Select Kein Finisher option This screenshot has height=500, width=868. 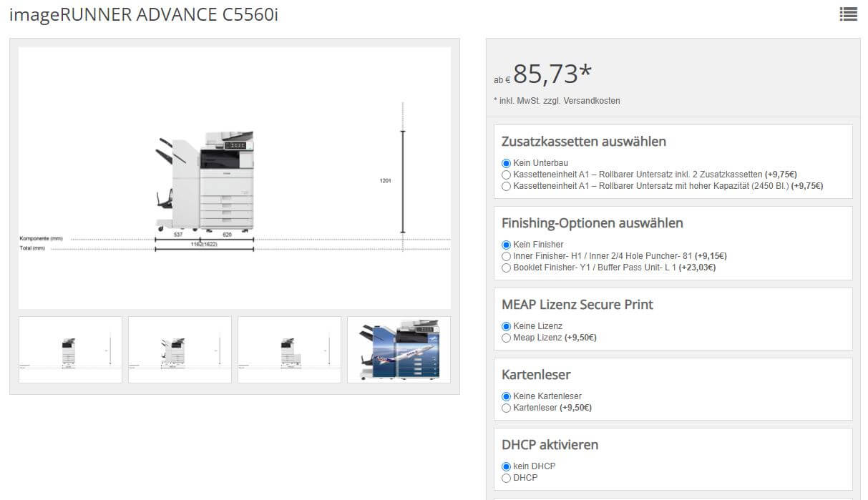[507, 245]
